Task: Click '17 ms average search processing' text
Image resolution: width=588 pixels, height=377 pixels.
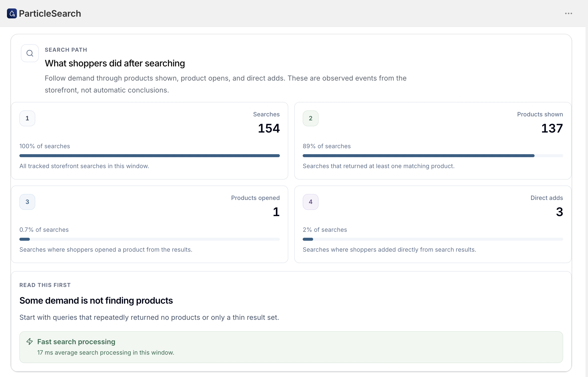Action: tap(106, 353)
